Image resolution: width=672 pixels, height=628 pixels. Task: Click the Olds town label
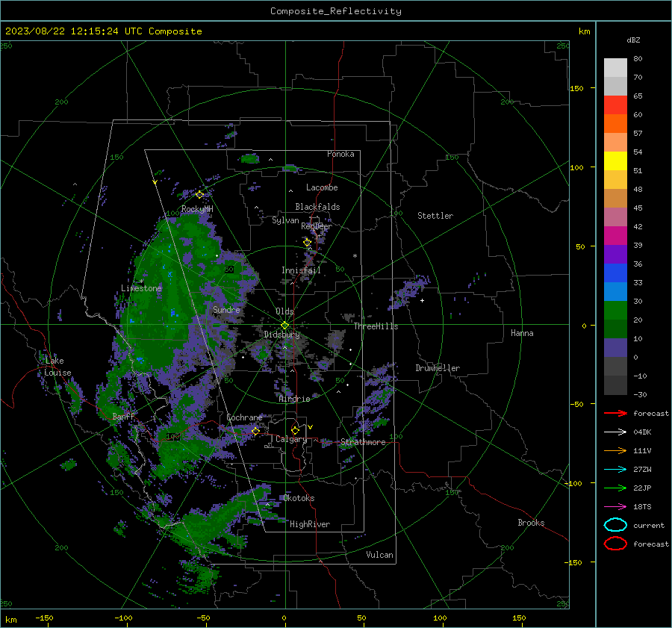284,311
